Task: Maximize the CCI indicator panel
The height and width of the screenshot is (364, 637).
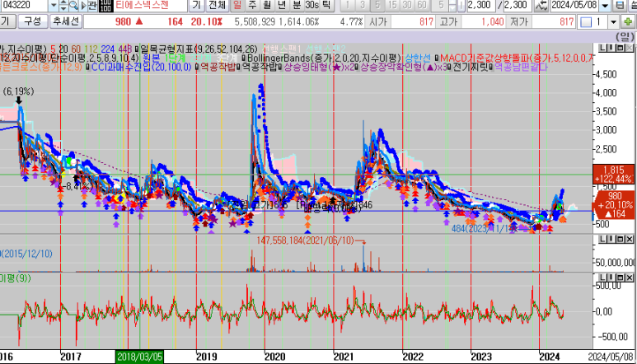Action: (621, 278)
